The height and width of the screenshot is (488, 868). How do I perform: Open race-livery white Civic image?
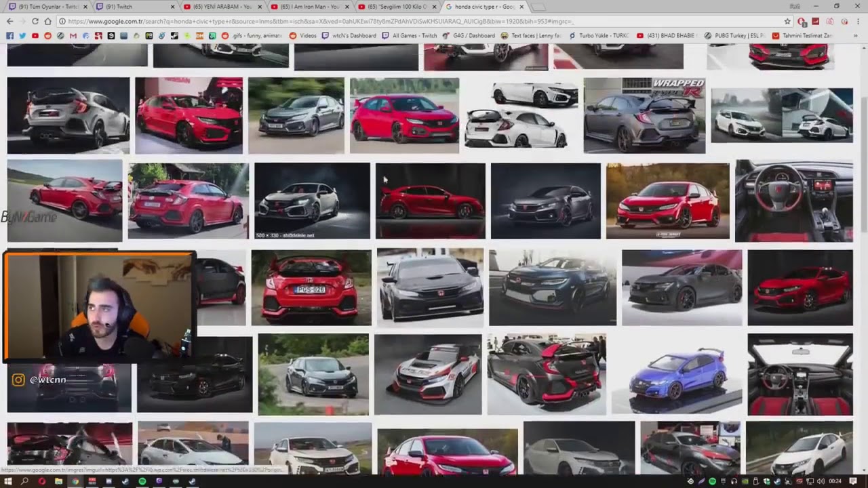[x=428, y=374]
